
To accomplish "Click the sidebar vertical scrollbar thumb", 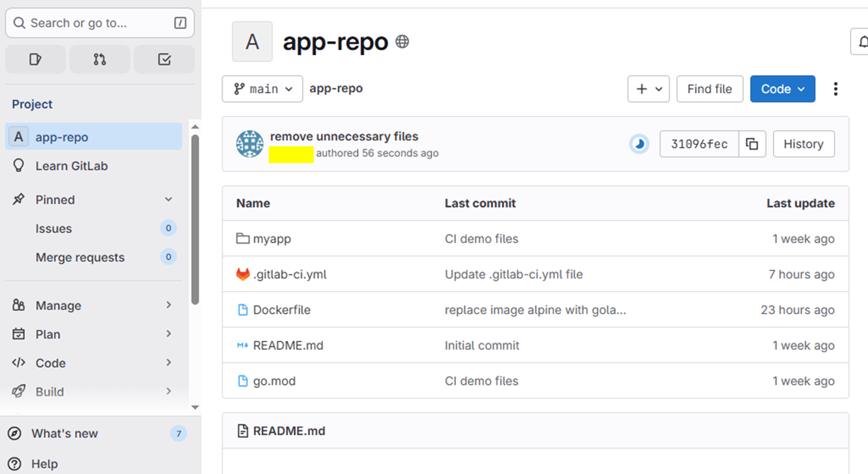I will coord(195,219).
